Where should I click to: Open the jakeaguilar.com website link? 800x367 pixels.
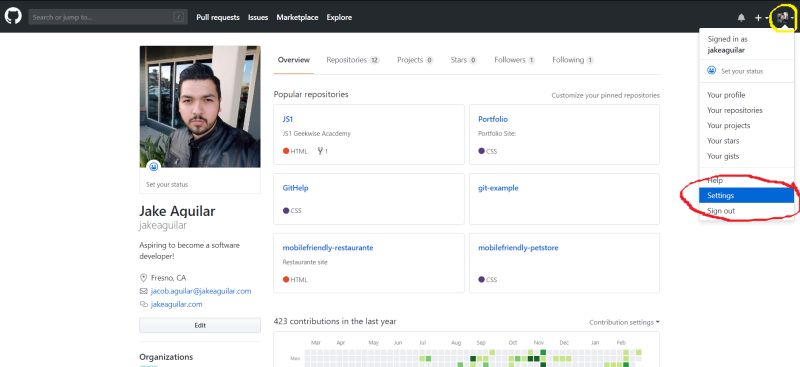(x=177, y=304)
